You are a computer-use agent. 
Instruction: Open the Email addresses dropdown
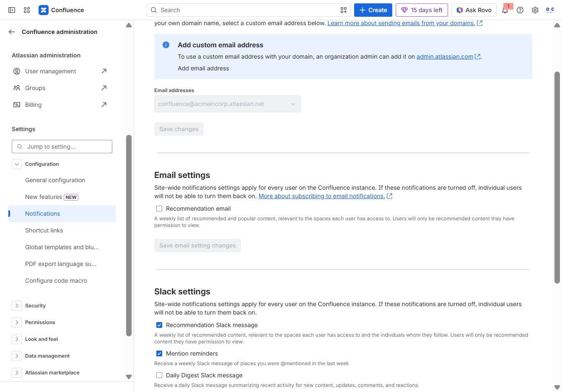[228, 104]
